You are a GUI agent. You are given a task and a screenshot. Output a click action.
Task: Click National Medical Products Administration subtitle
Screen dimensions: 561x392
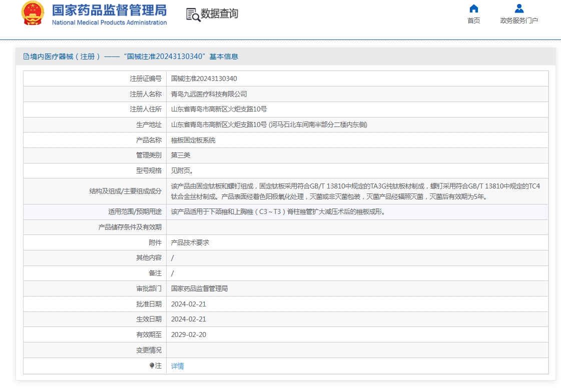click(110, 22)
